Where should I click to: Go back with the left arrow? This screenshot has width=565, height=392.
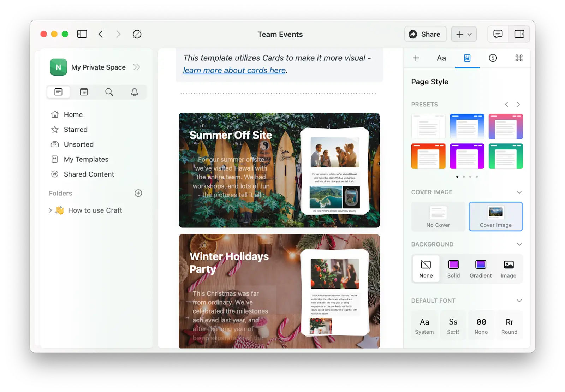click(101, 34)
